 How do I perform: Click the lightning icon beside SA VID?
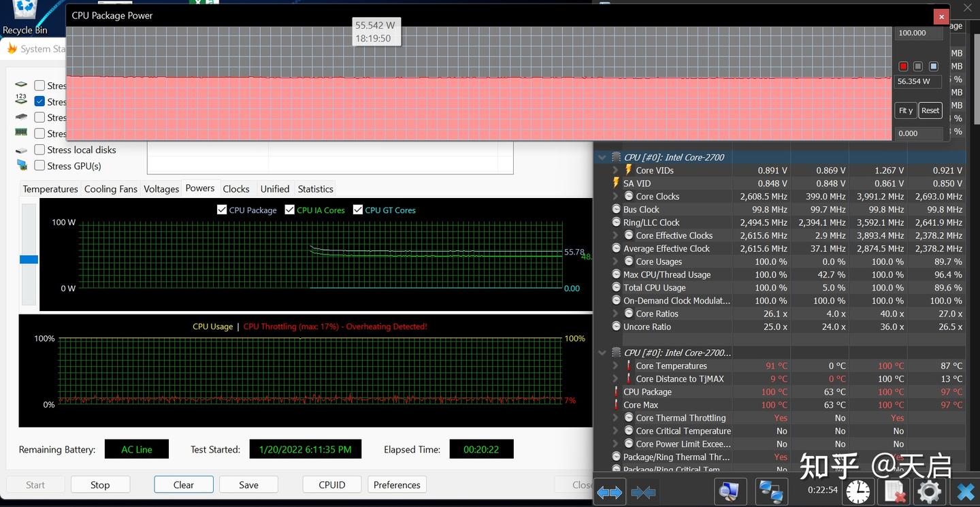coord(617,183)
